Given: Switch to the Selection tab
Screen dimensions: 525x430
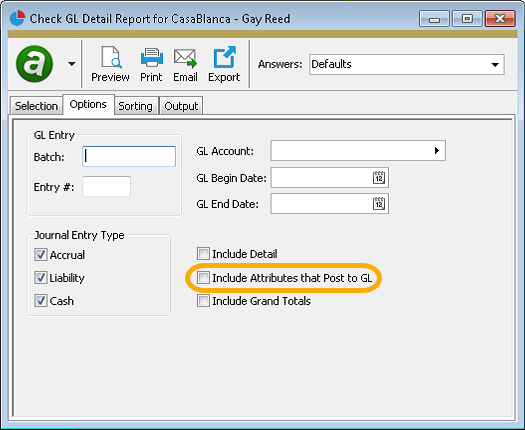Looking at the screenshot, I should (36, 106).
